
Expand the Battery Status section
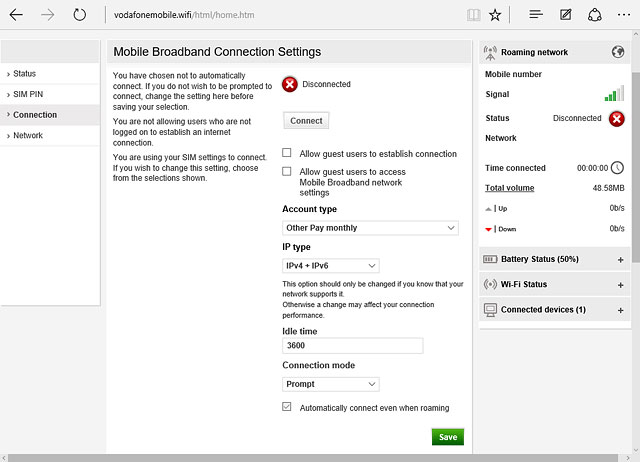[620, 260]
